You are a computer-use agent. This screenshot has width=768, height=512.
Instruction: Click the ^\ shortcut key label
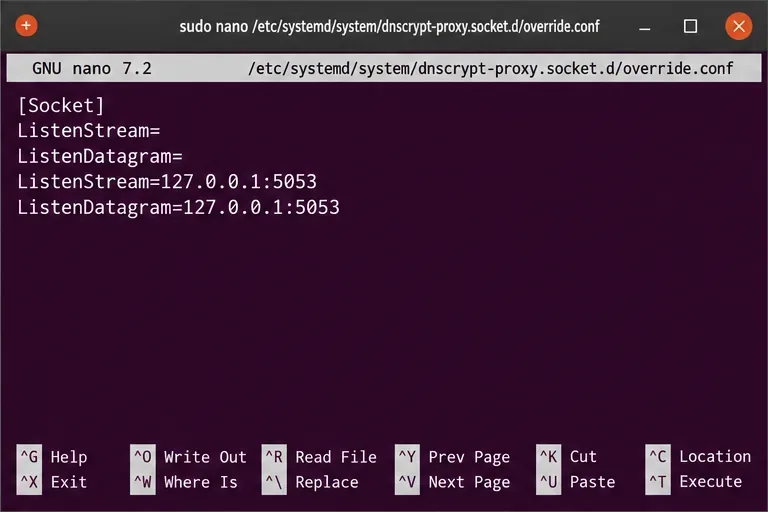pos(274,482)
